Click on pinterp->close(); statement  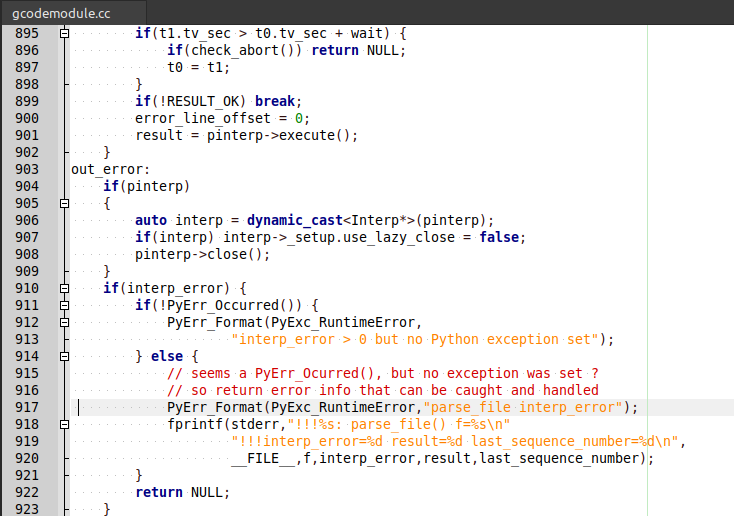point(203,254)
